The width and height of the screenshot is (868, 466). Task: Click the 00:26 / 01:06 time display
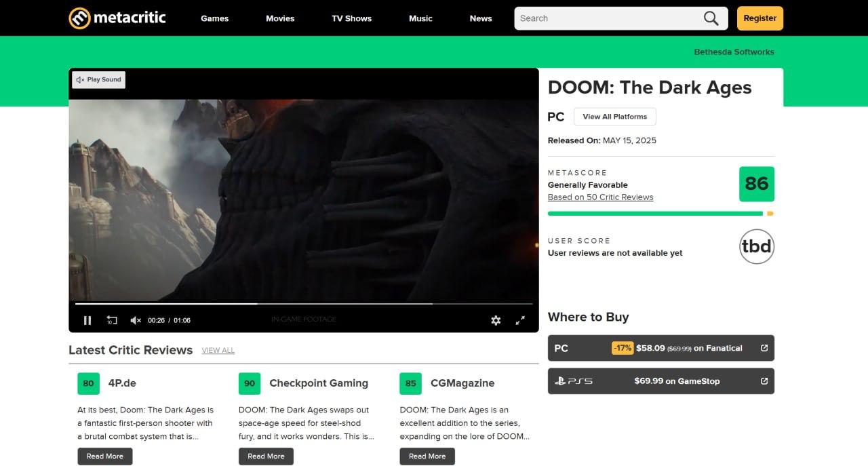(x=169, y=320)
